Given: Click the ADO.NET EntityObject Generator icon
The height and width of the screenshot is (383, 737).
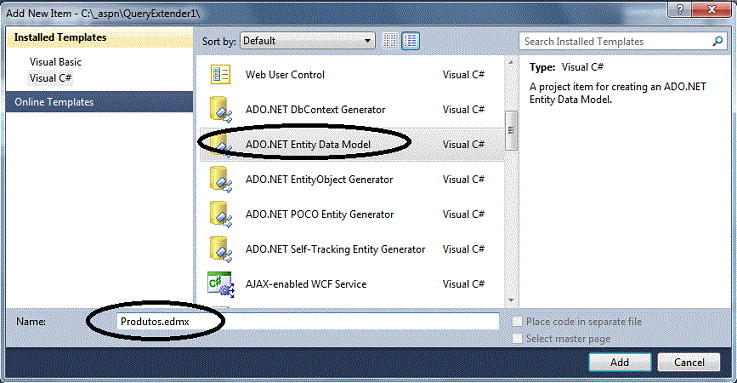Looking at the screenshot, I should pos(220,180).
